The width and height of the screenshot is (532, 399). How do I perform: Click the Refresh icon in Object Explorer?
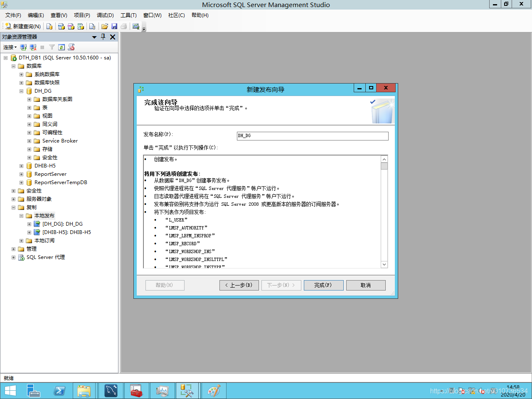[x=62, y=47]
